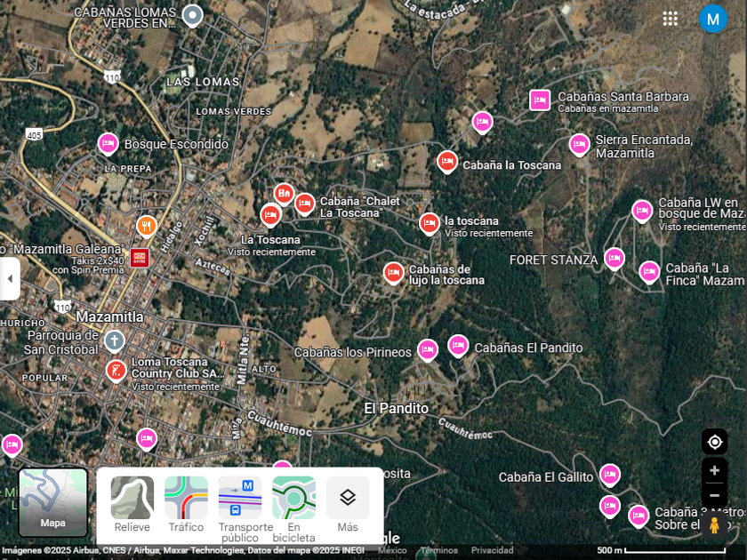Viewport: 747px width, 560px height.
Task: Select Cabañas El Pandito pin
Action: 458,346
